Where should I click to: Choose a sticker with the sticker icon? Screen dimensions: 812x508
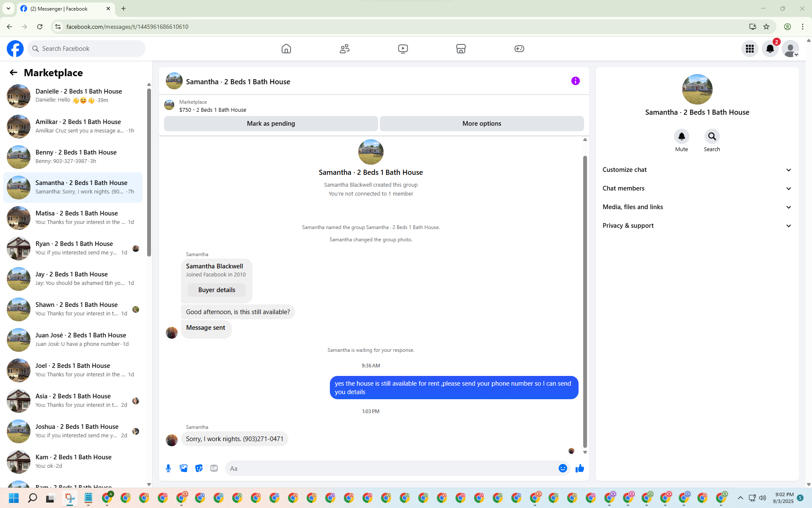tap(199, 468)
